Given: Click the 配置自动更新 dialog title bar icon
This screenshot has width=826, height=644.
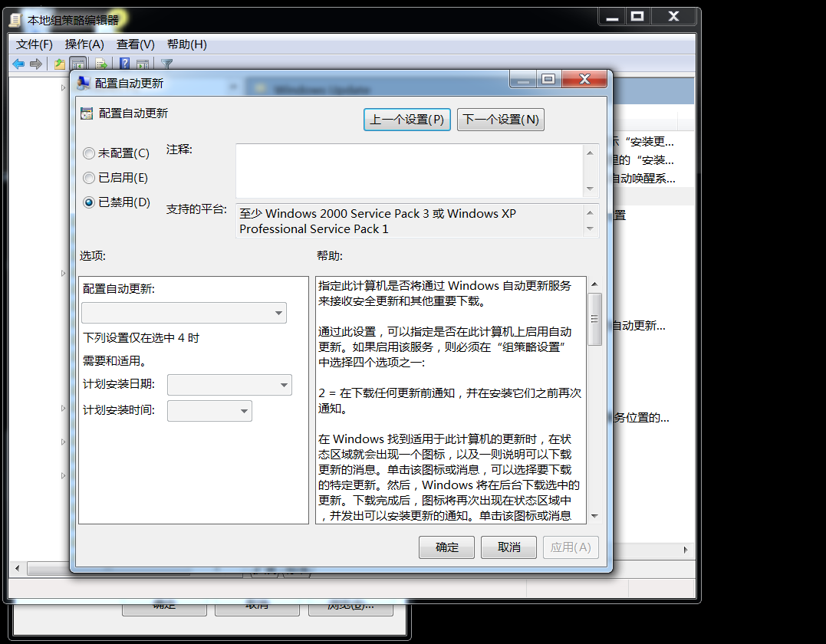Looking at the screenshot, I should (84, 83).
